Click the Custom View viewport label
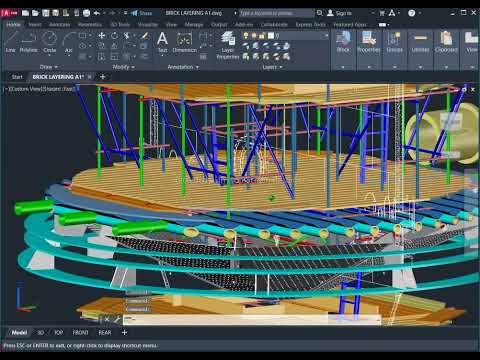Image resolution: width=480 pixels, height=360 pixels. pyautogui.click(x=24, y=89)
